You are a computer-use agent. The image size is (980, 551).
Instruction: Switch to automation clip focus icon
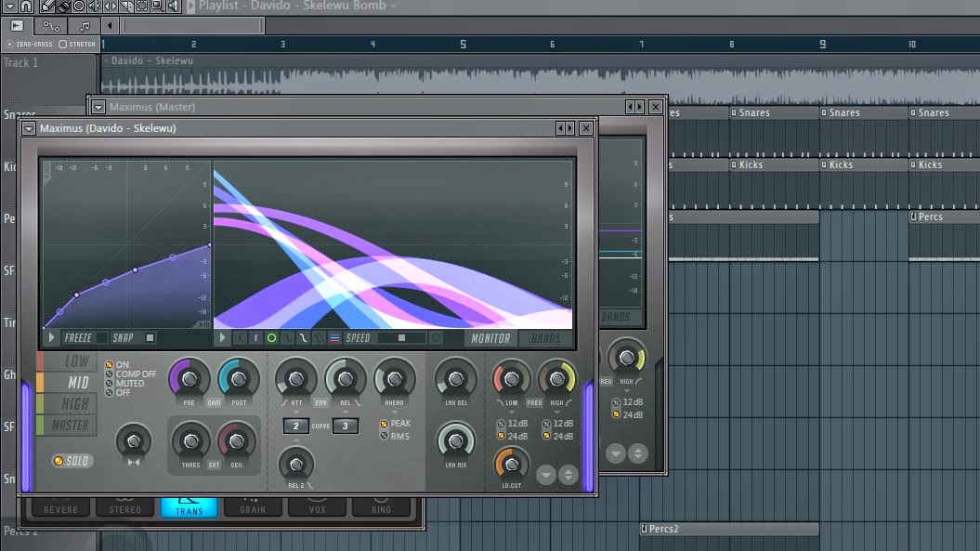click(x=50, y=26)
